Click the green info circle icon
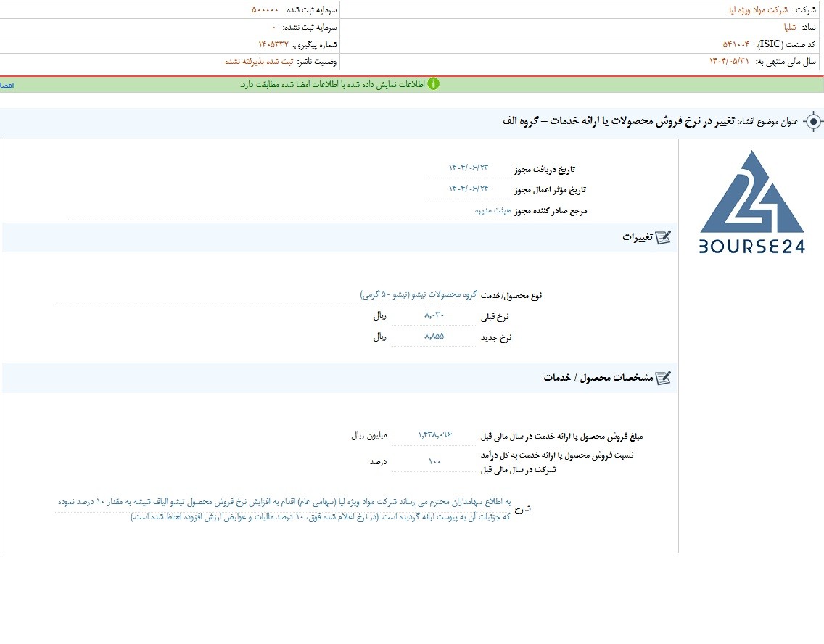824x644 pixels. tap(433, 84)
